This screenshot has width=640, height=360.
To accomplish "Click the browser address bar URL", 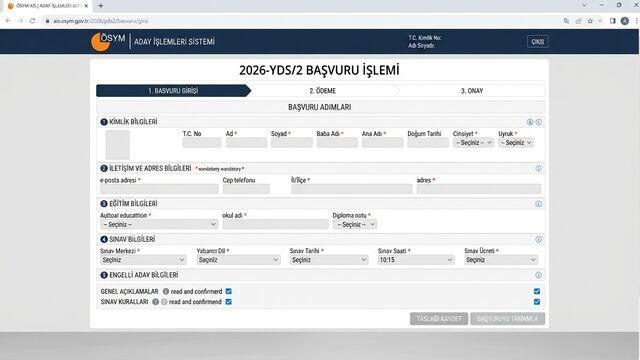I will coord(100,21).
